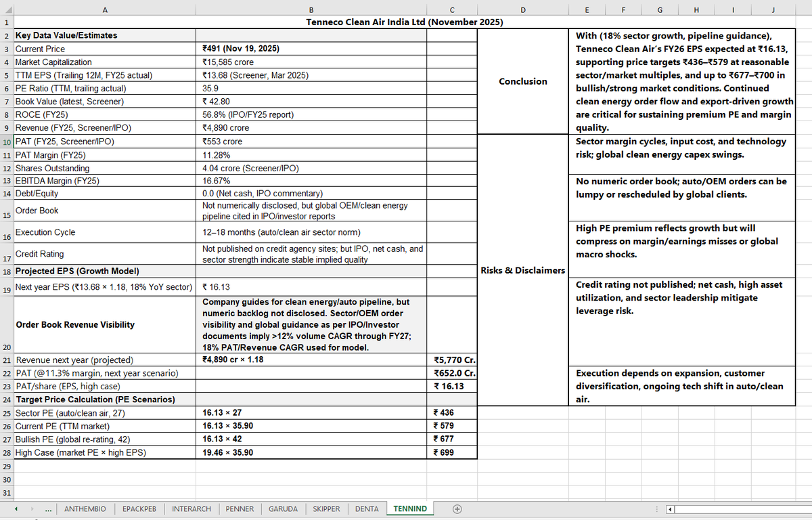Select column A header

pos(104,9)
